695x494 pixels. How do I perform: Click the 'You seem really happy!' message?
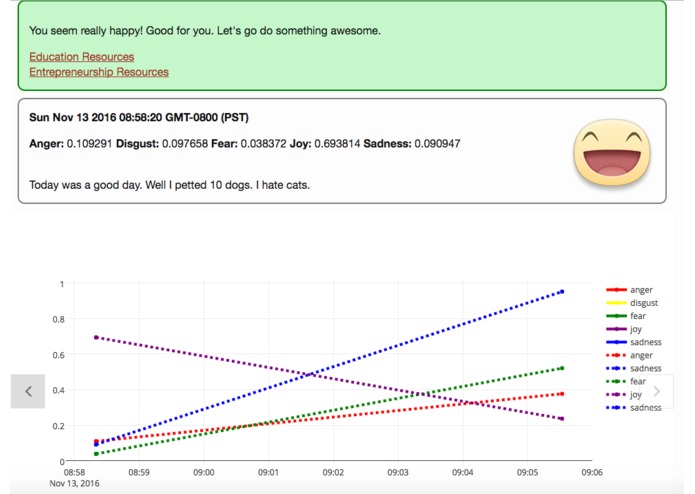pyautogui.click(x=86, y=31)
